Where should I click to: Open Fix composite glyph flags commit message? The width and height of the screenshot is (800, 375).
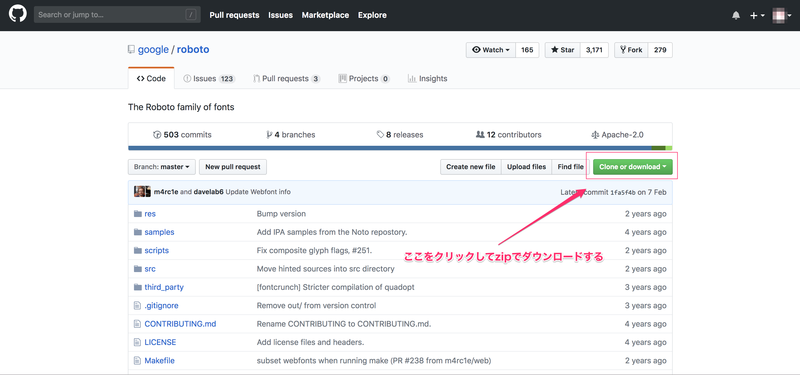(314, 251)
